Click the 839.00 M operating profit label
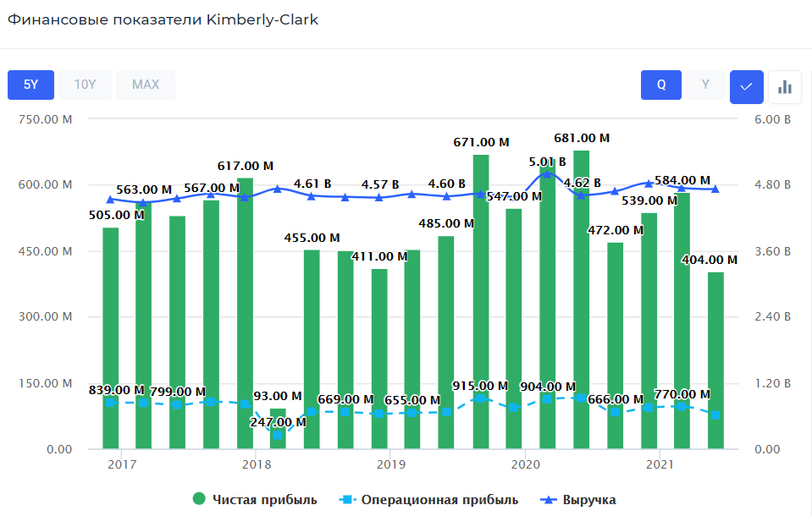 [x=117, y=390]
